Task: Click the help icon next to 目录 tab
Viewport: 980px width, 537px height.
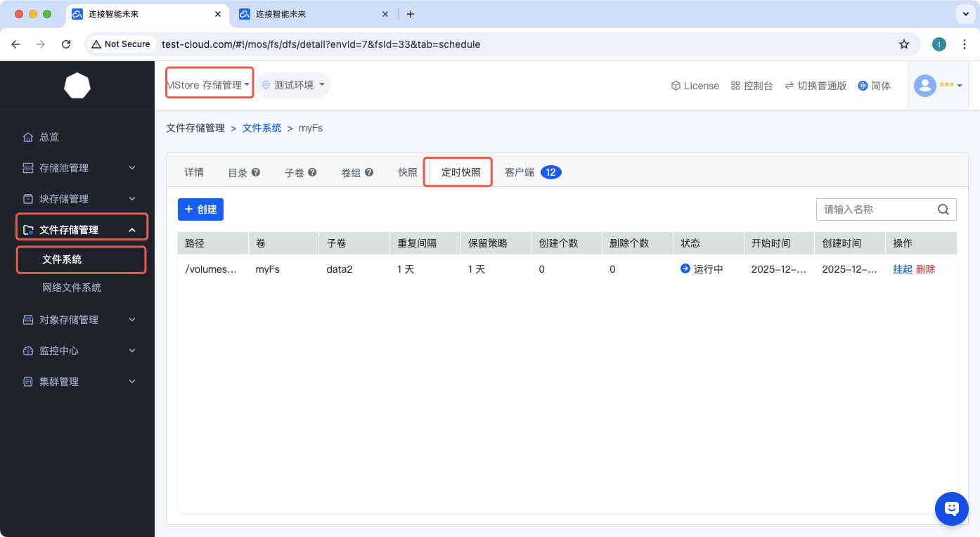Action: (256, 172)
